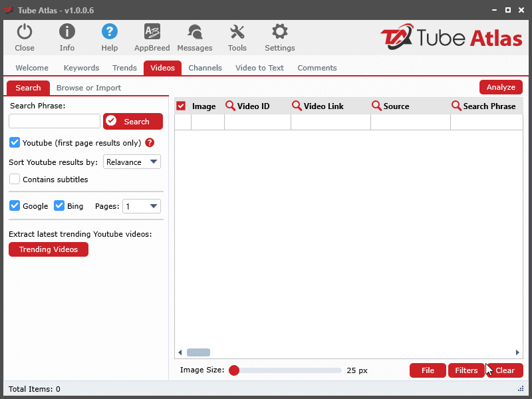Image resolution: width=532 pixels, height=399 pixels.
Task: Uncheck the Bing checkbox
Action: [x=59, y=205]
